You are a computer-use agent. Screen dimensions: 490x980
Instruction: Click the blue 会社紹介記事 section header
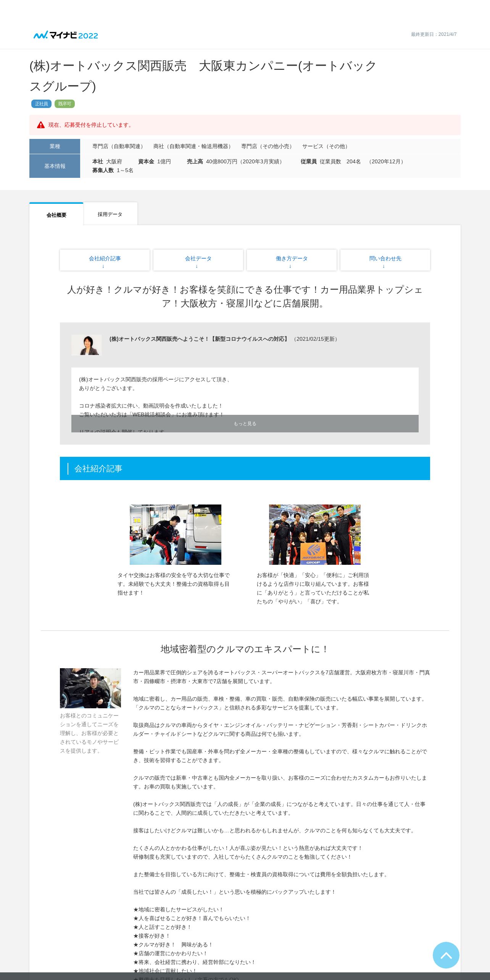(245, 468)
